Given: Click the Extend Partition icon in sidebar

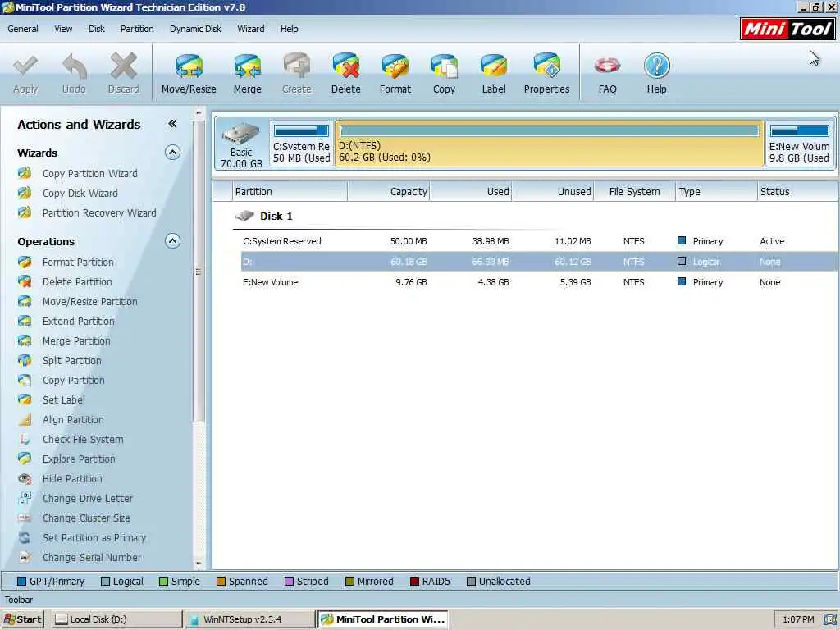Looking at the screenshot, I should 25,321.
